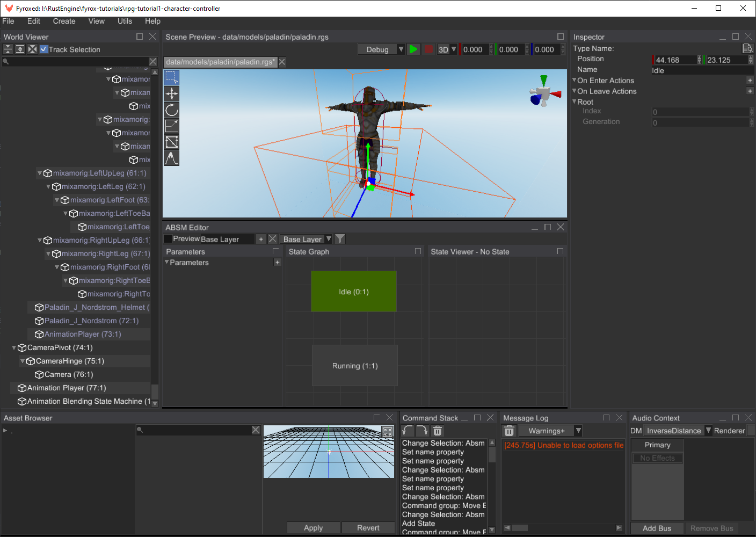Select the rectangle Select tool in scene toolbar
The width and height of the screenshot is (756, 537).
(171, 78)
